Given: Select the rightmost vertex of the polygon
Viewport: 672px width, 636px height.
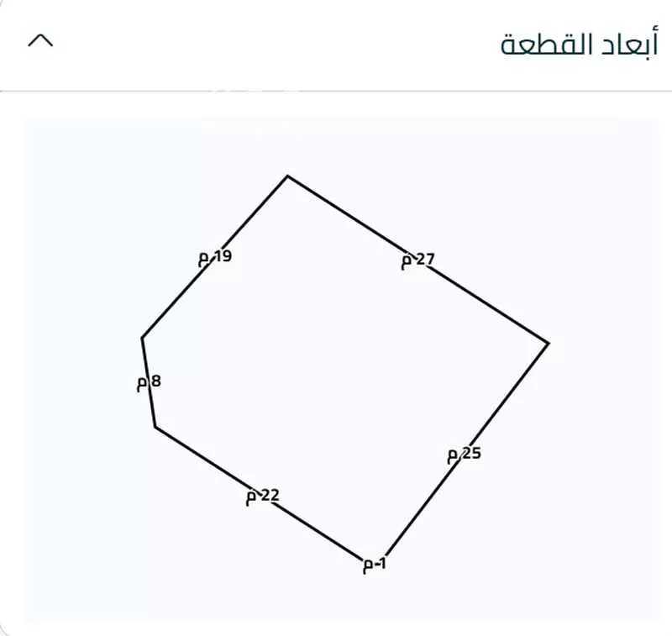Looking at the screenshot, I should (550, 341).
